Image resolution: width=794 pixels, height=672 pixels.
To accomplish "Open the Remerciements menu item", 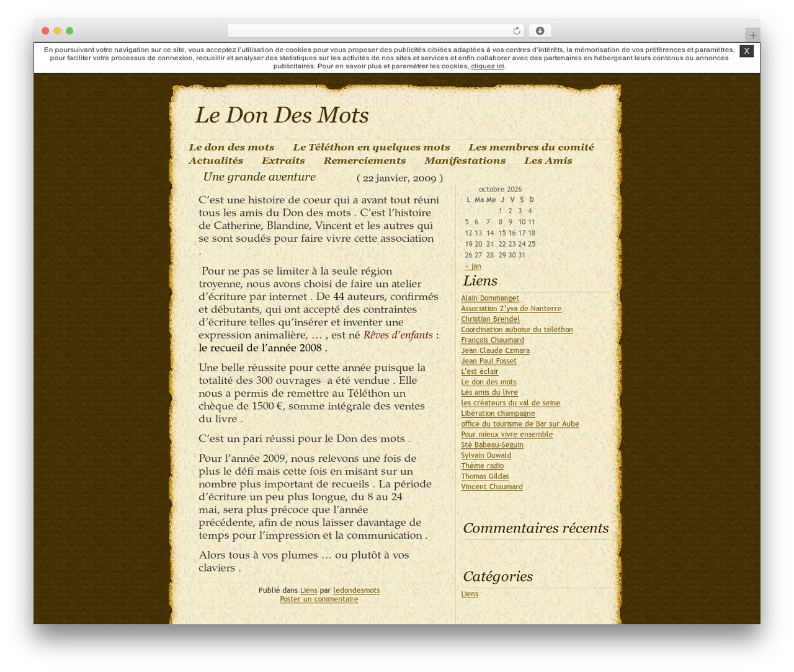I will (365, 161).
